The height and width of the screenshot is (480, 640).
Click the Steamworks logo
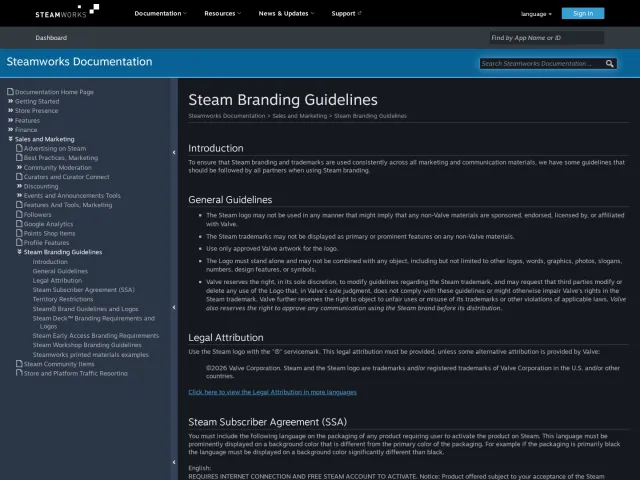[x=67, y=11]
